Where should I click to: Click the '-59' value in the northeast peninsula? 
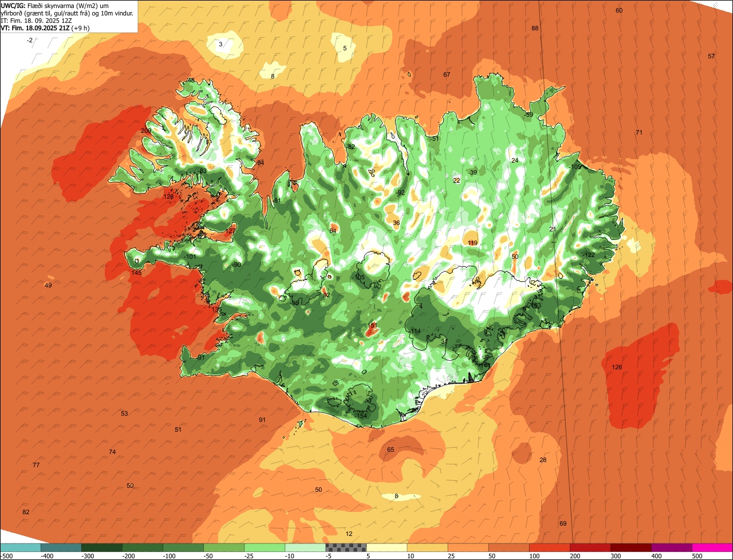[528, 115]
